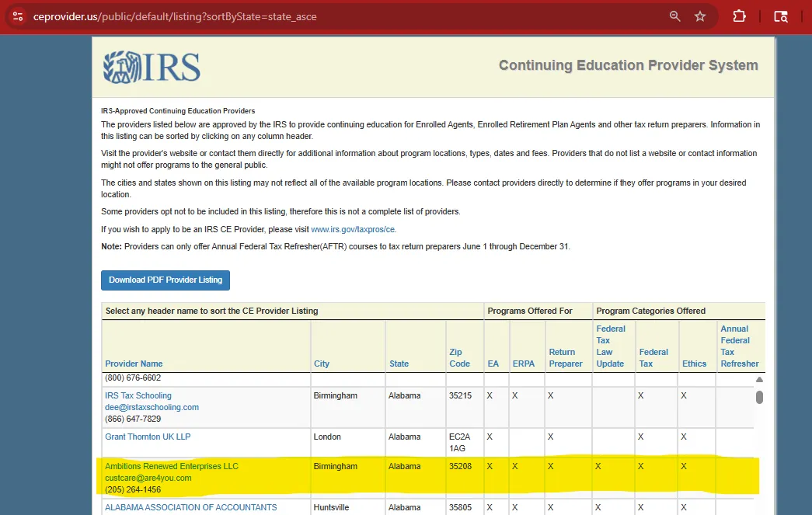The image size is (812, 515).
Task: Sort listing by Provider Name header
Action: tap(134, 364)
